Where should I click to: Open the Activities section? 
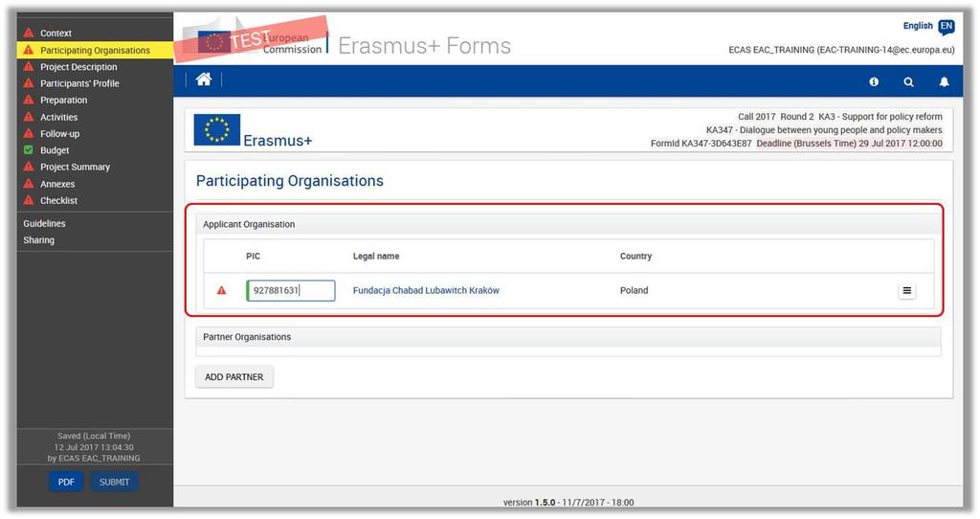click(58, 117)
